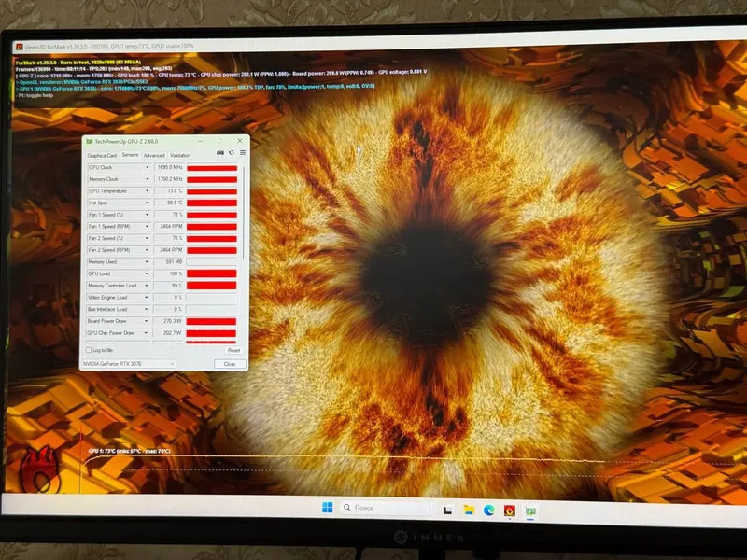Screen dimensions: 747x560
Task: Click the GPU-Z title bar app icon
Action: (x=89, y=142)
